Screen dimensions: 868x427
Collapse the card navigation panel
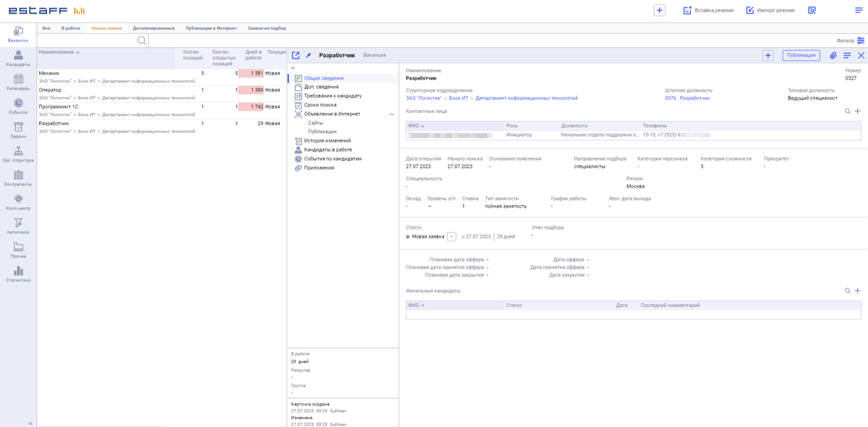click(293, 68)
